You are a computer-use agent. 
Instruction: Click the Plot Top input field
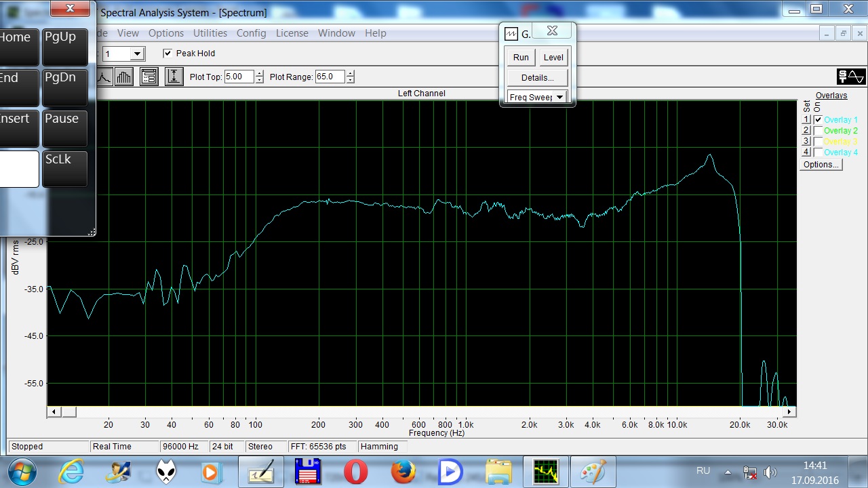coord(238,77)
